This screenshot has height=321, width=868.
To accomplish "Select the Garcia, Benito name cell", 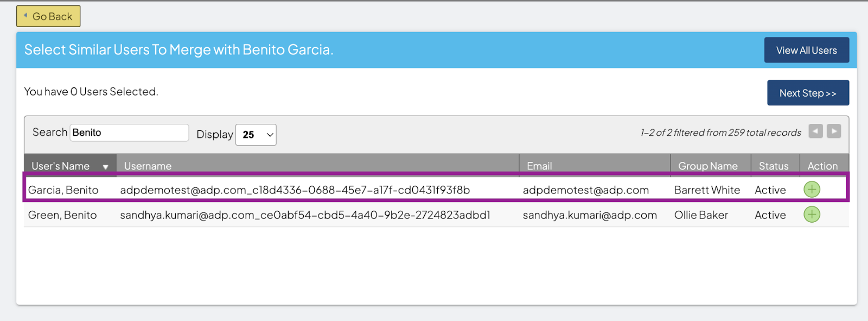I will click(x=63, y=190).
